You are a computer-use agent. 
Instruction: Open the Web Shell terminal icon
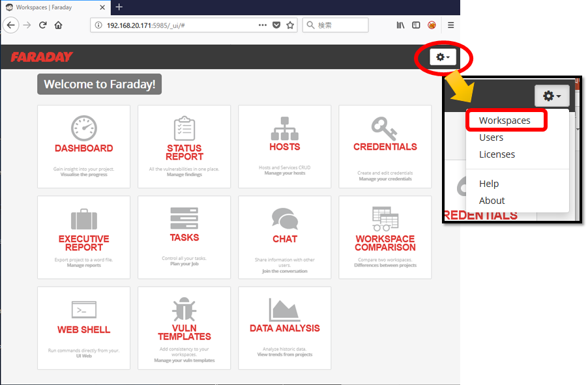[84, 309]
